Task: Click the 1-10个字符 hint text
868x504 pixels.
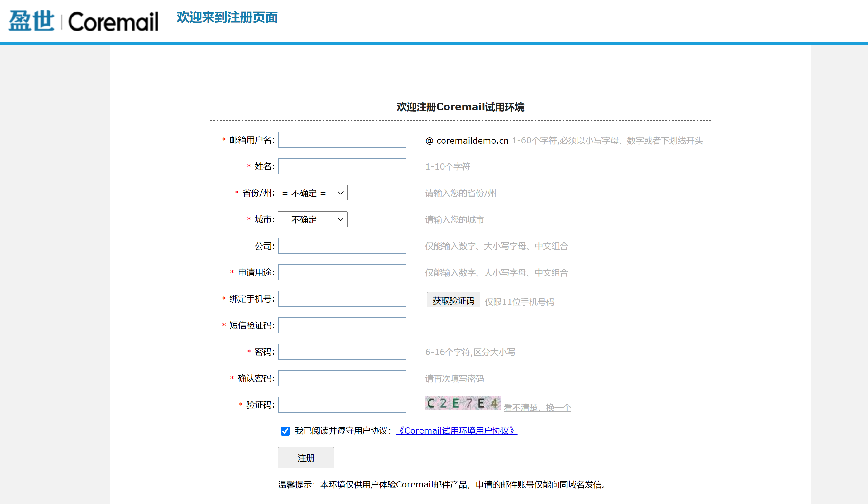Action: click(x=448, y=167)
